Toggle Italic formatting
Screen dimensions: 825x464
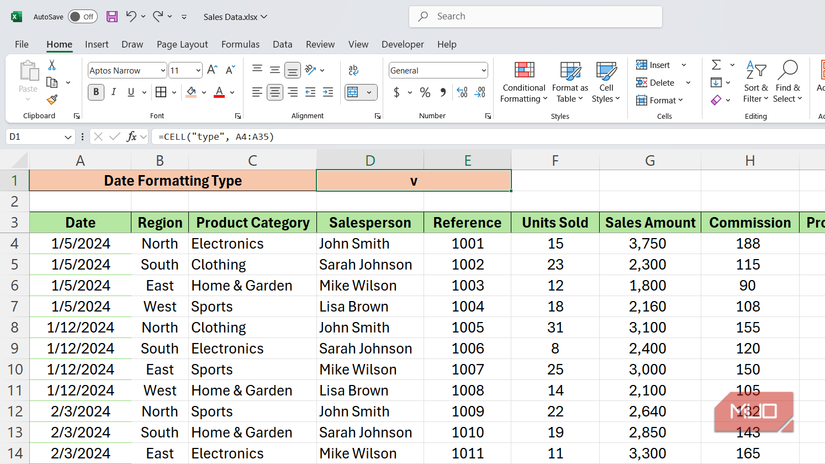coord(113,93)
